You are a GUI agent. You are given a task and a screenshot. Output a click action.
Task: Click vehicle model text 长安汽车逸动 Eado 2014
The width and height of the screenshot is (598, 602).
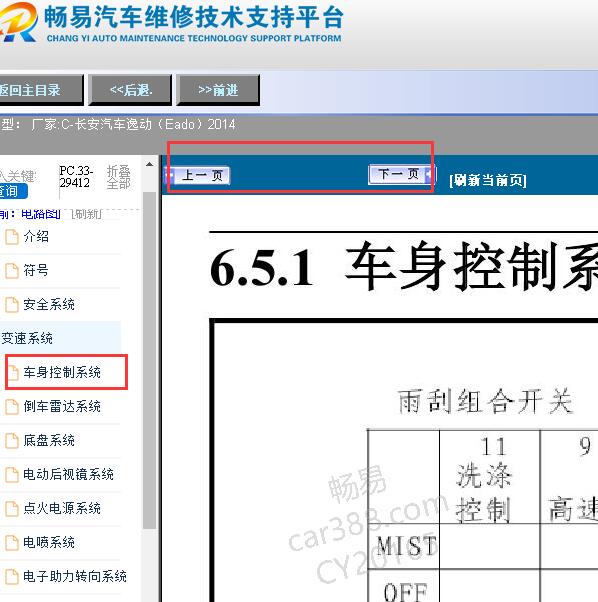pyautogui.click(x=155, y=124)
